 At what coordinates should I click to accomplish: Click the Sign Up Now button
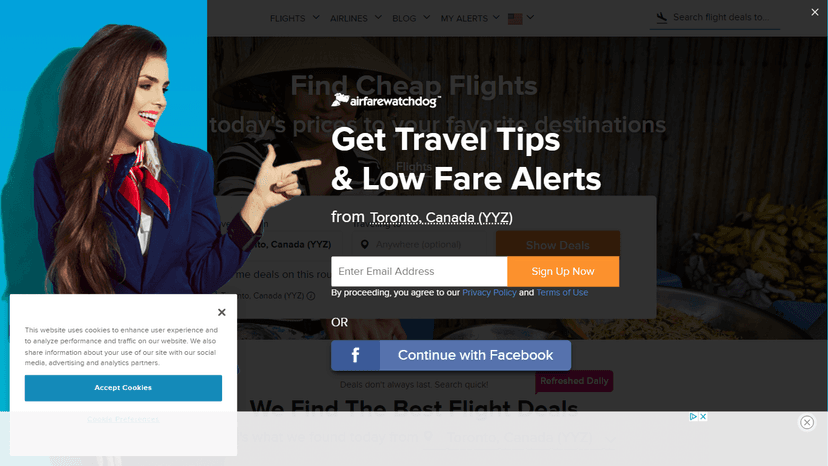[x=563, y=272]
